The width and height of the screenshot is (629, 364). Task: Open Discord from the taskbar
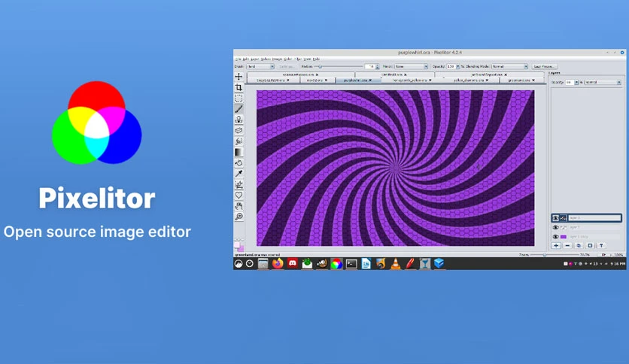[293, 263]
